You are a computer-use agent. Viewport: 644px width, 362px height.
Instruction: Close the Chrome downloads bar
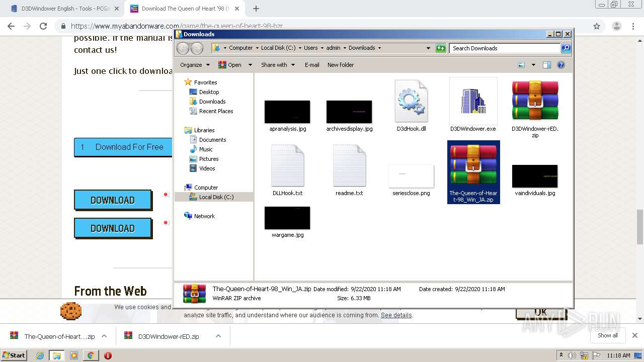[634, 335]
